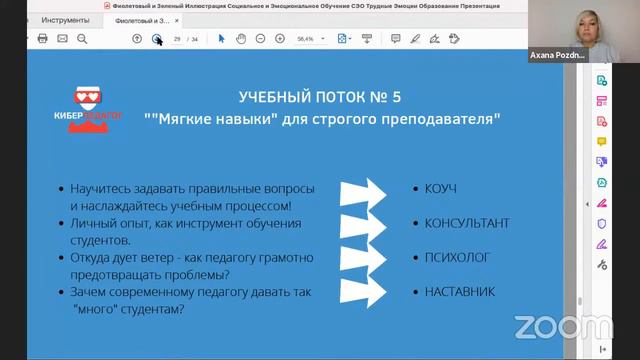Open Combine Files tool in right pane

click(x=602, y=162)
